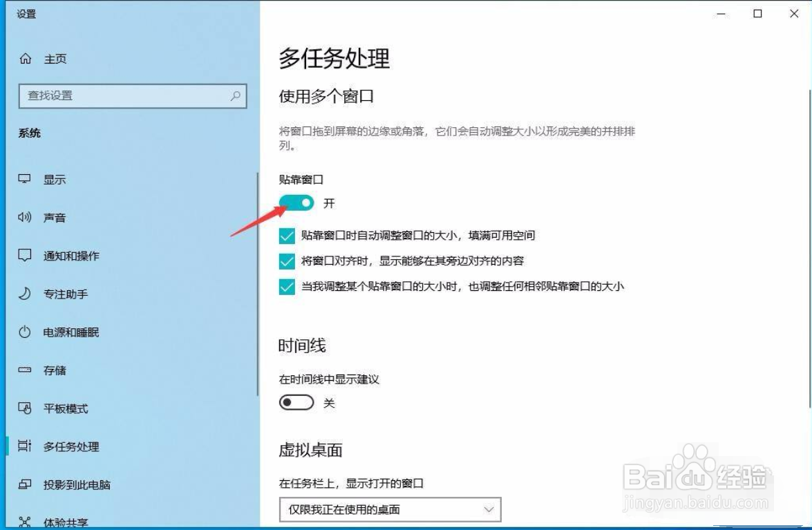Maximize the Settings window
This screenshot has height=530, width=812.
(757, 14)
